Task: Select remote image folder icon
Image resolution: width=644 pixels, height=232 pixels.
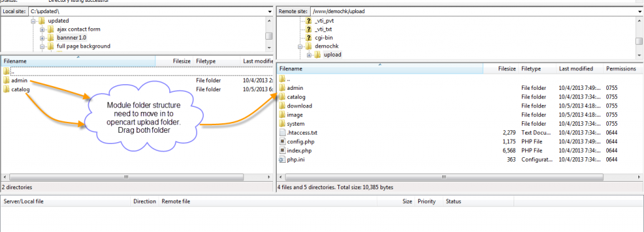Action: click(282, 114)
